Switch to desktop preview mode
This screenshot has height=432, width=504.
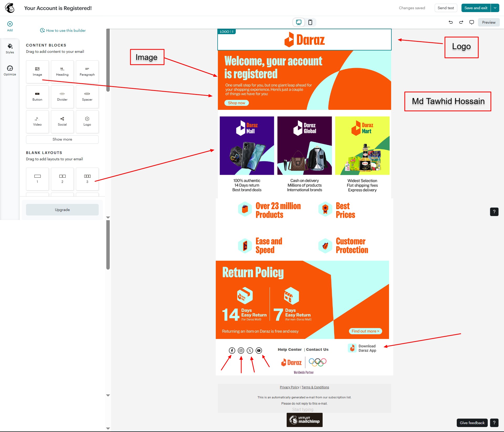(299, 22)
